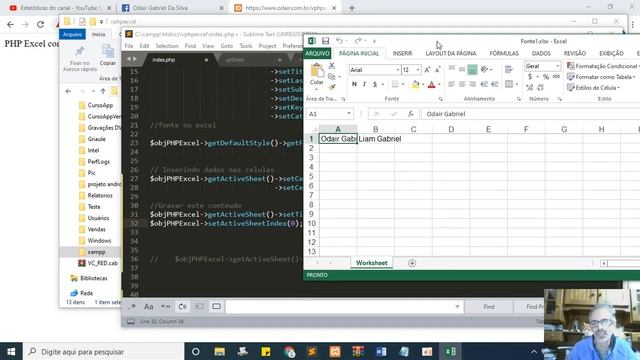Click the fx insert function icon

[x=410, y=114]
